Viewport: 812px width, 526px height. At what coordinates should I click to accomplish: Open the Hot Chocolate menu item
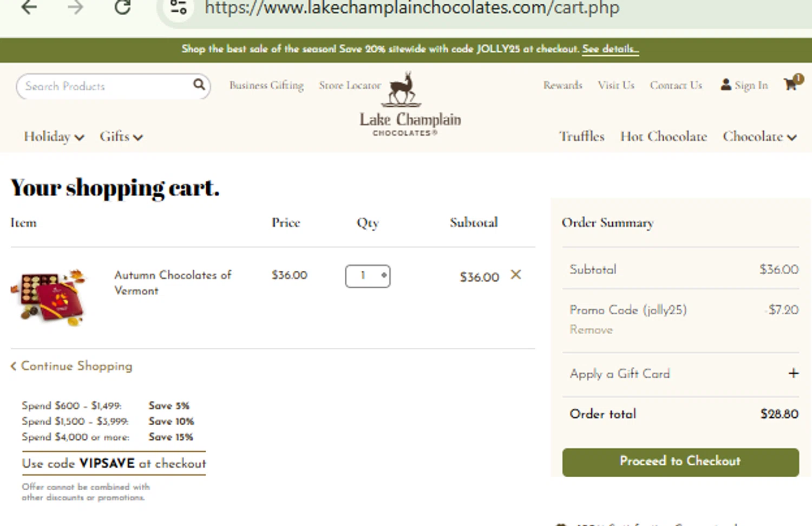[664, 137]
